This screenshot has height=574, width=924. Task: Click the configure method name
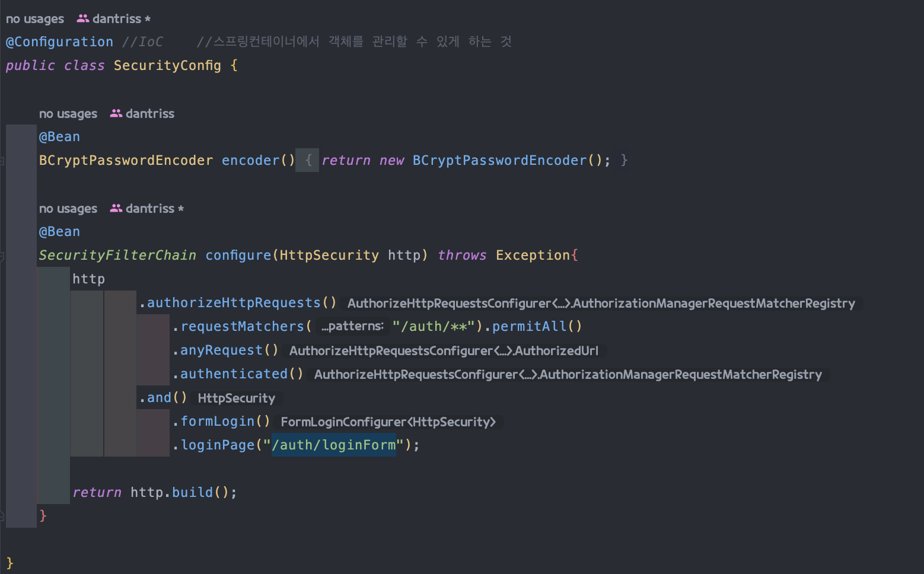click(x=238, y=256)
